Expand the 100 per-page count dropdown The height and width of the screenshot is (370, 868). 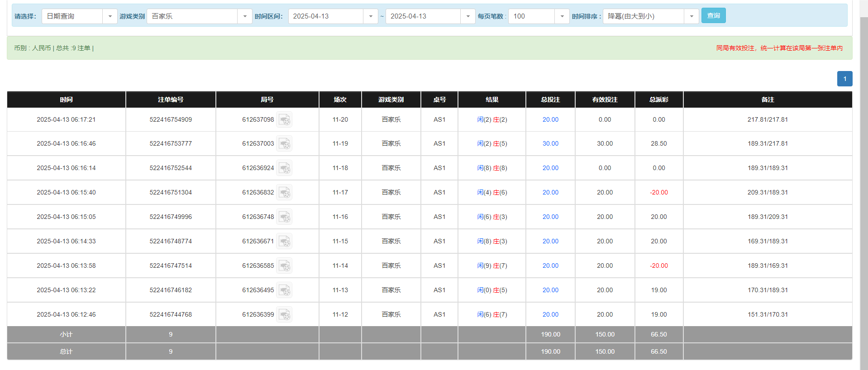[538, 16]
